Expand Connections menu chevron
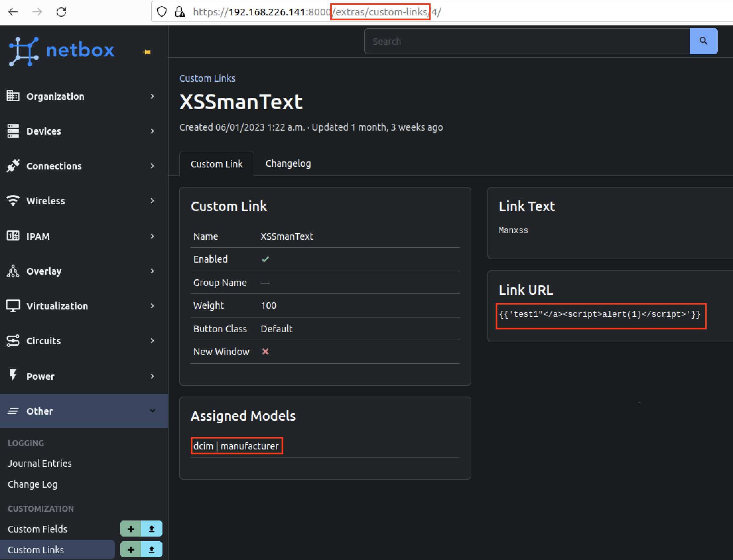Viewport: 733px width, 560px height. coord(152,166)
